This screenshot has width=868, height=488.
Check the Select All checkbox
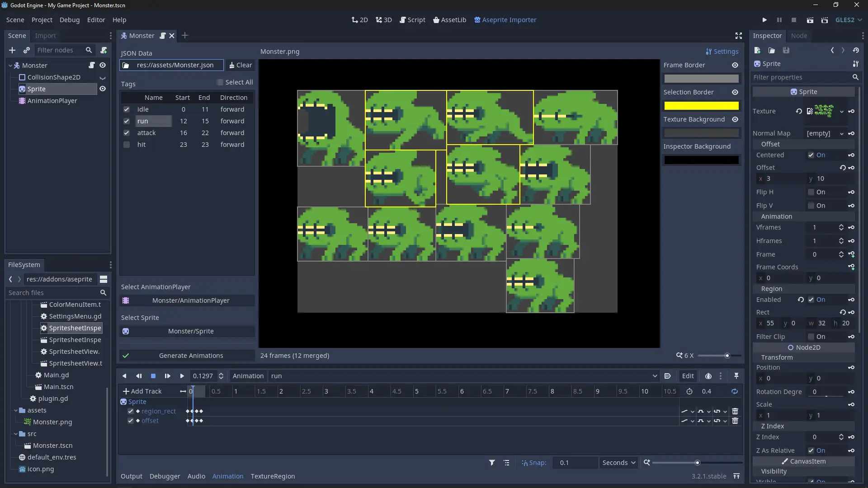[220, 82]
